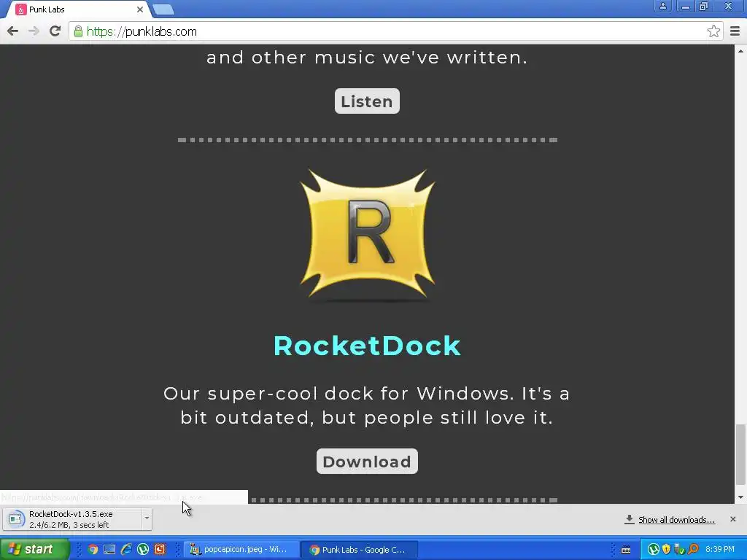Click the 8:39 PM clock
Viewport: 747px width, 560px height.
719,550
